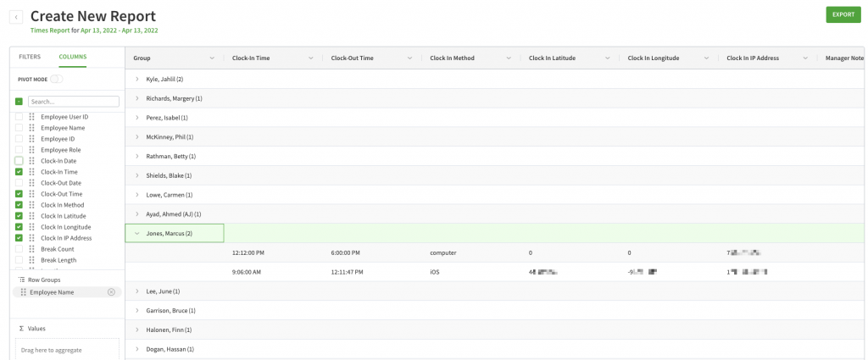Collapse the Jones, Marcus group row
Screen dimensions: 868x360
137,233
